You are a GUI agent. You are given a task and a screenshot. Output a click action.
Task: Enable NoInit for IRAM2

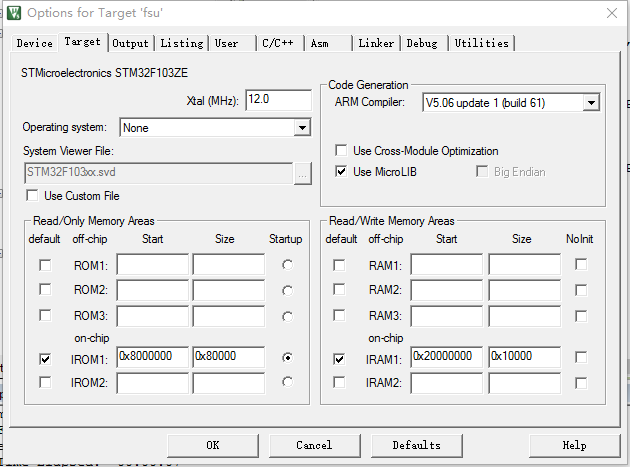[581, 383]
